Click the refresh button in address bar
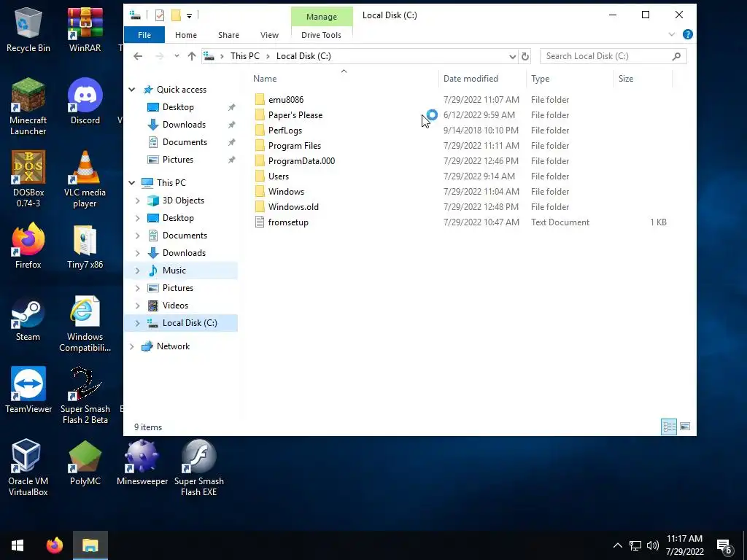The width and height of the screenshot is (747, 560). pos(525,56)
